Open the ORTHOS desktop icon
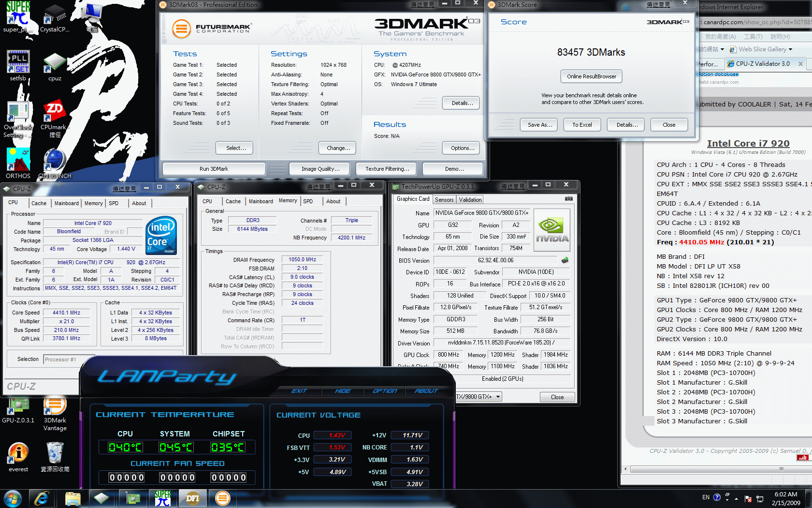The height and width of the screenshot is (508, 812). (18, 164)
